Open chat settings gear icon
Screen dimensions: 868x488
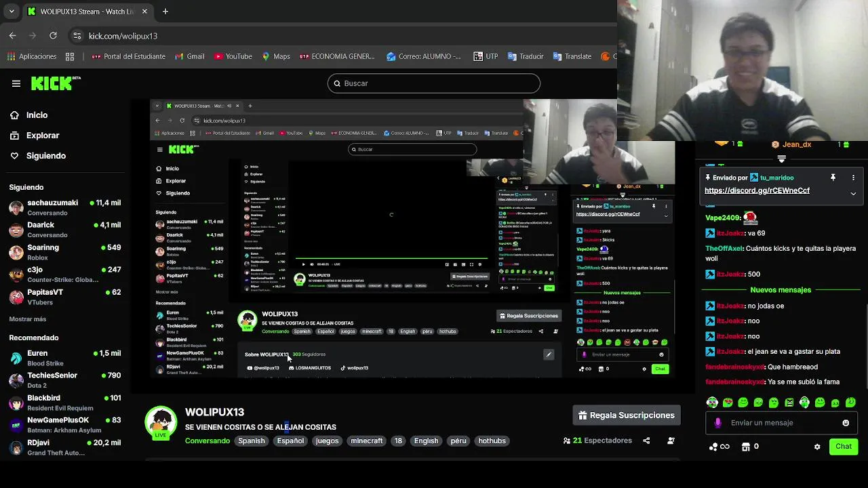pyautogui.click(x=817, y=447)
